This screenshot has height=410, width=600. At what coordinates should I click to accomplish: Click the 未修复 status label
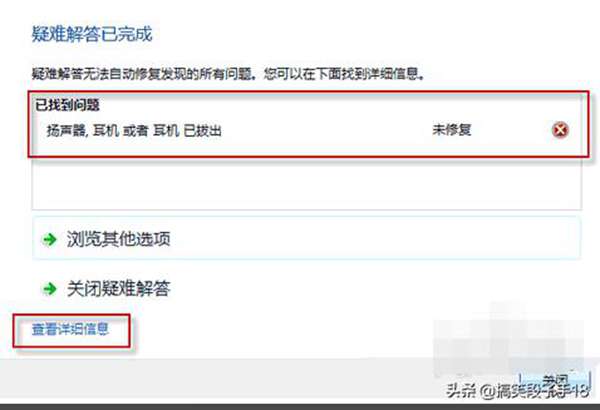(x=452, y=130)
